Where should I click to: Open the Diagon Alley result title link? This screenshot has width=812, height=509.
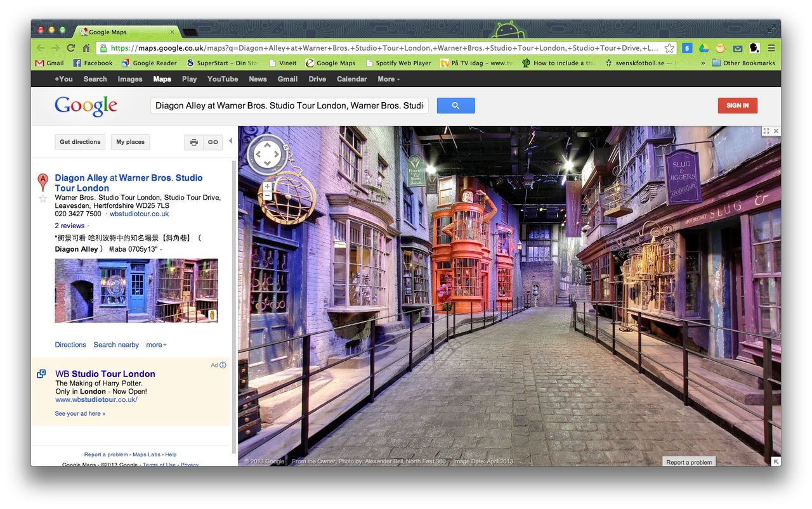pyautogui.click(x=129, y=183)
